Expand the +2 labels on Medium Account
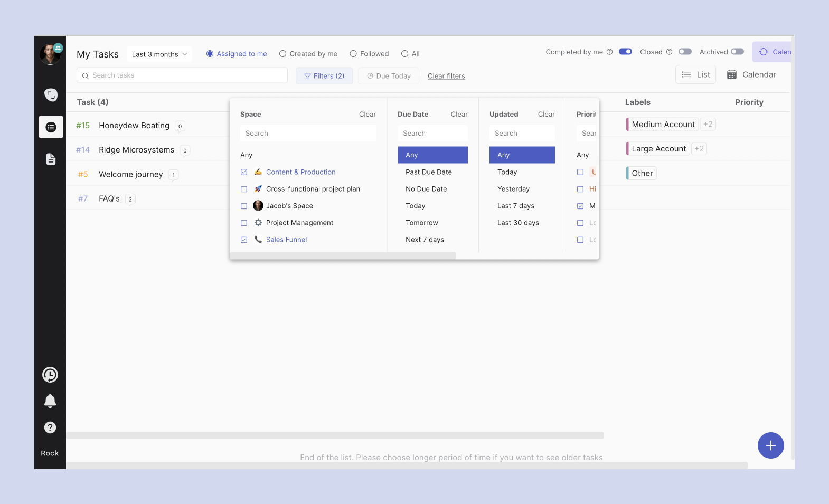 (708, 125)
